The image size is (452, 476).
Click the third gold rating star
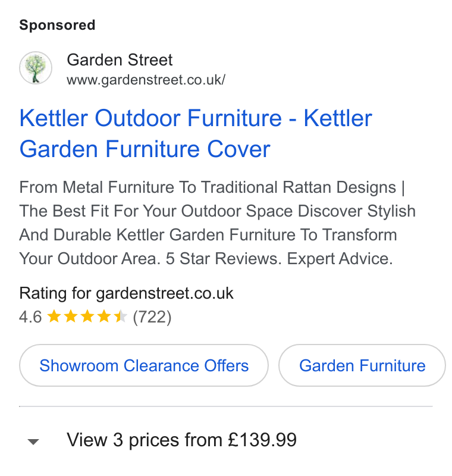coord(87,316)
